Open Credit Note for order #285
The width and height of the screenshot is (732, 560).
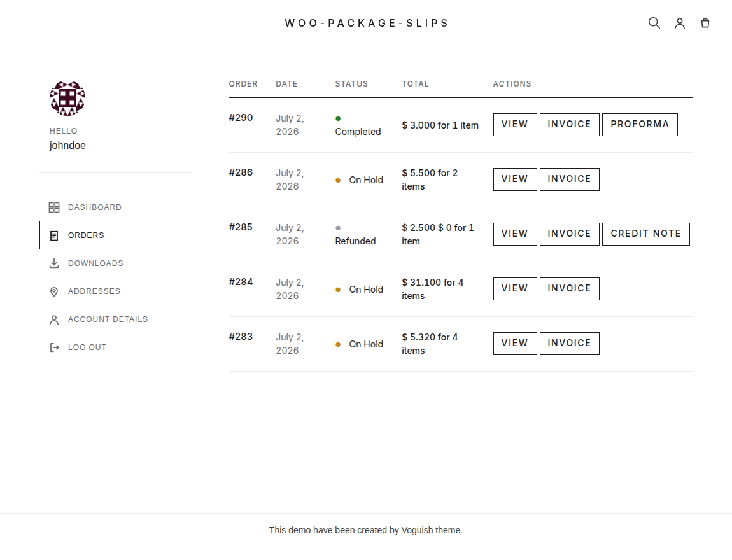(x=646, y=234)
